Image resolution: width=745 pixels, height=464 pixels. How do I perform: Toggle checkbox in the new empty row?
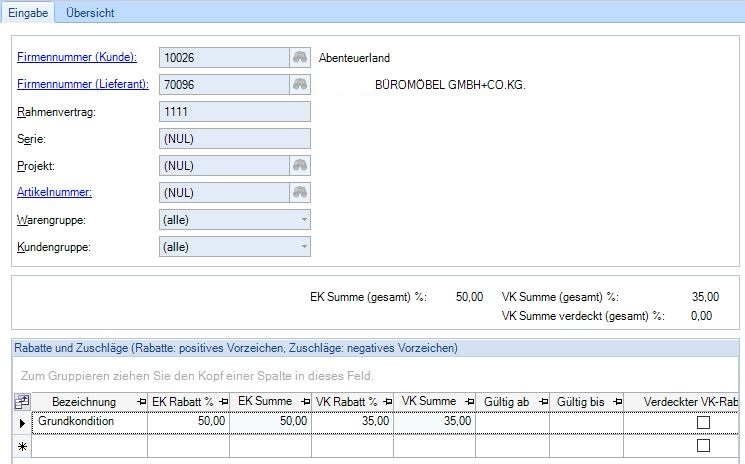(x=702, y=446)
